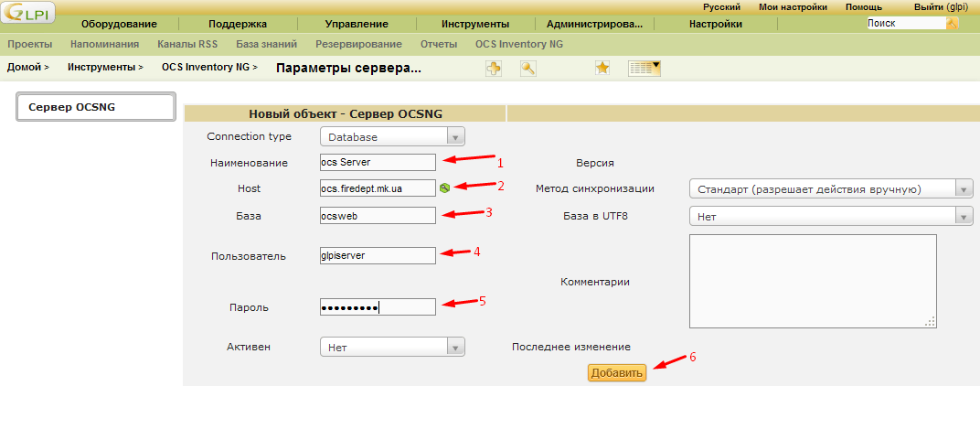Open the Активен dropdown
The image size is (980, 429).
392,347
